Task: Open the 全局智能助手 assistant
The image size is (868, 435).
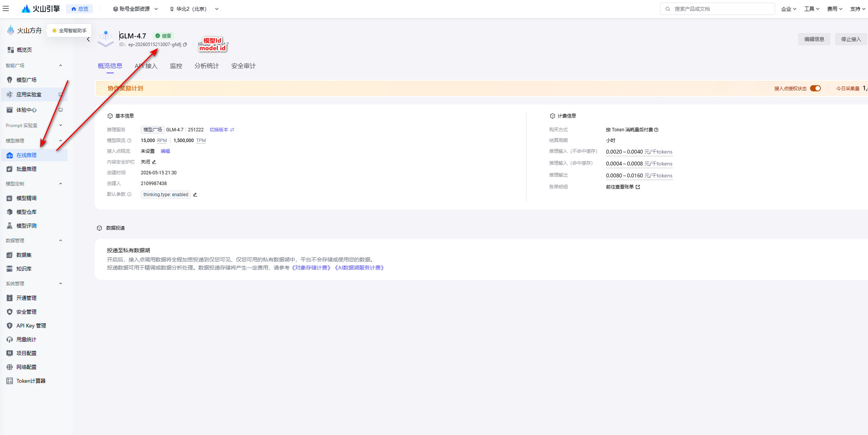Action: (69, 30)
